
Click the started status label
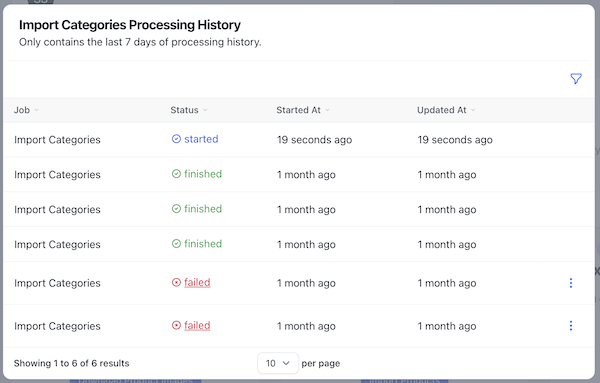tap(201, 139)
